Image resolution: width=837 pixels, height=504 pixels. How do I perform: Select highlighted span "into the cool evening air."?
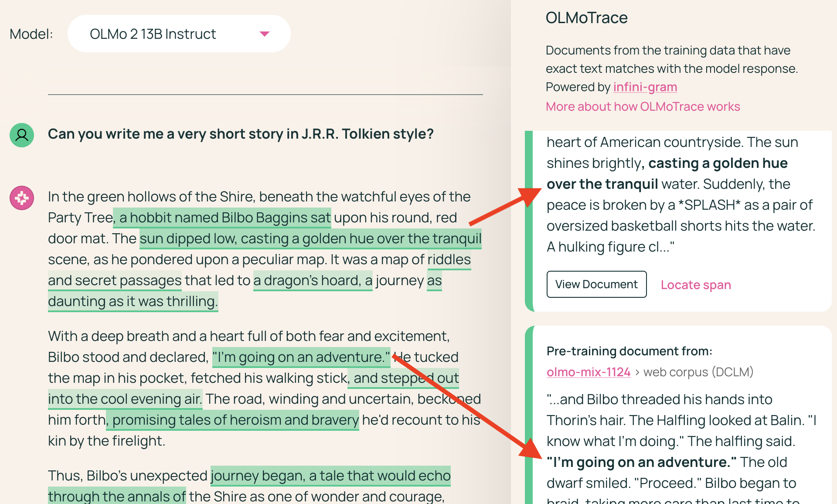click(x=125, y=399)
